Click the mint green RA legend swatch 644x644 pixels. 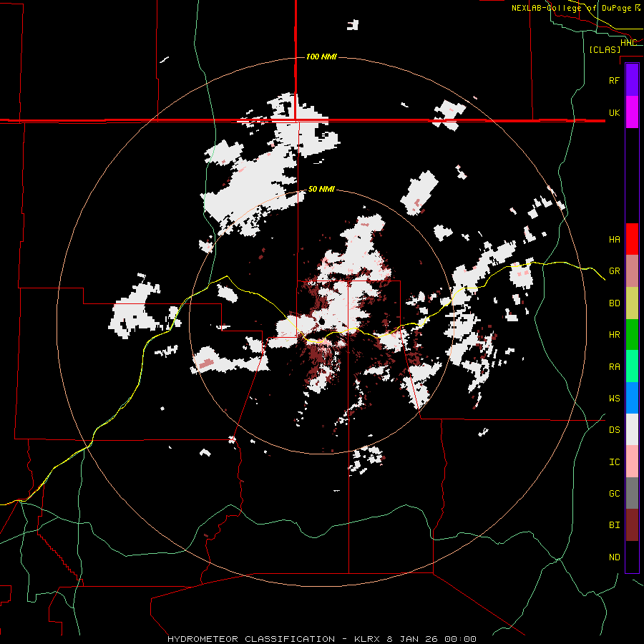tap(632, 366)
